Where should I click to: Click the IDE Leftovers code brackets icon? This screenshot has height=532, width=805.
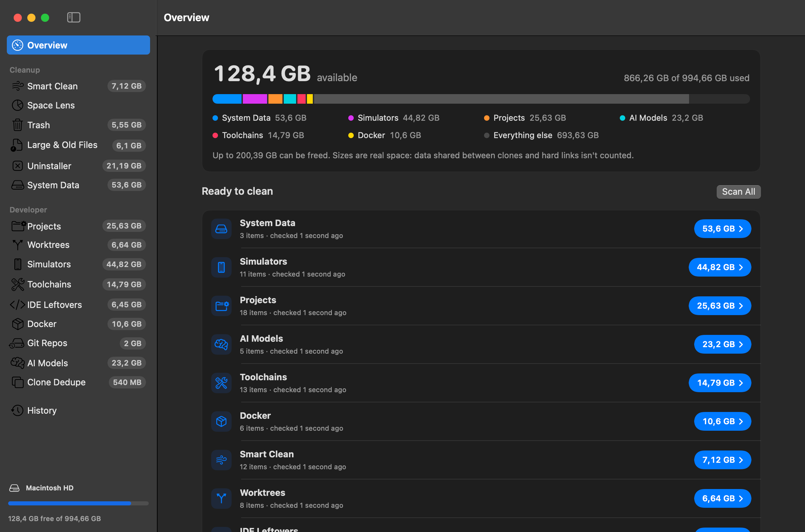(17, 305)
